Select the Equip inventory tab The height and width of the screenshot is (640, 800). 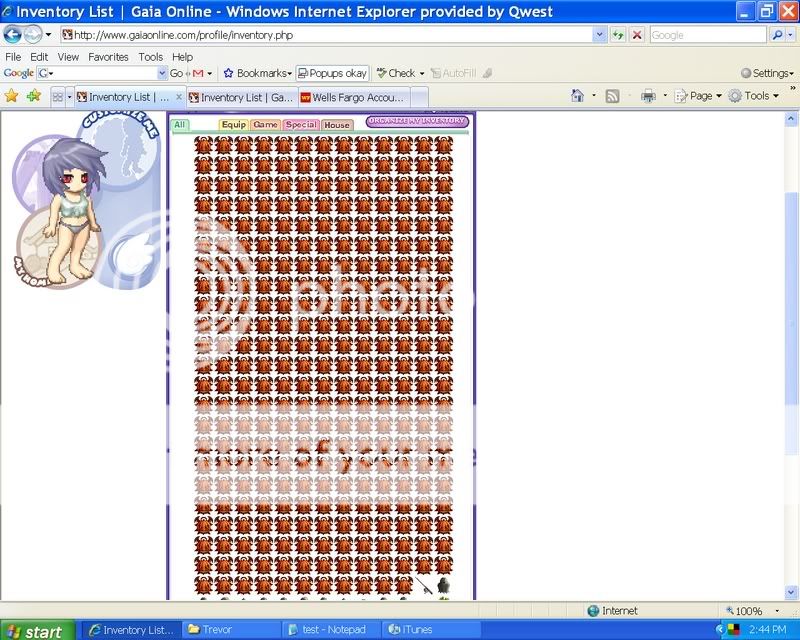pyautogui.click(x=233, y=125)
